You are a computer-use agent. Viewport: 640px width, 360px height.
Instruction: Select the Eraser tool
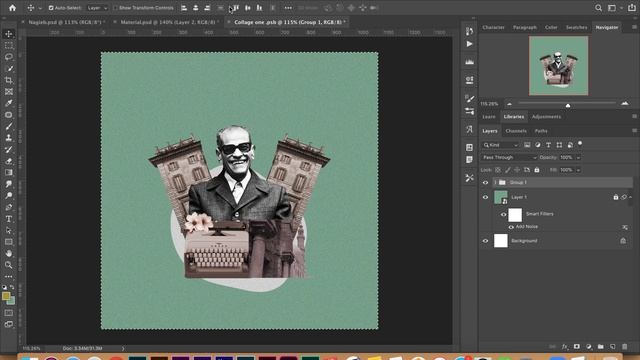(9, 161)
